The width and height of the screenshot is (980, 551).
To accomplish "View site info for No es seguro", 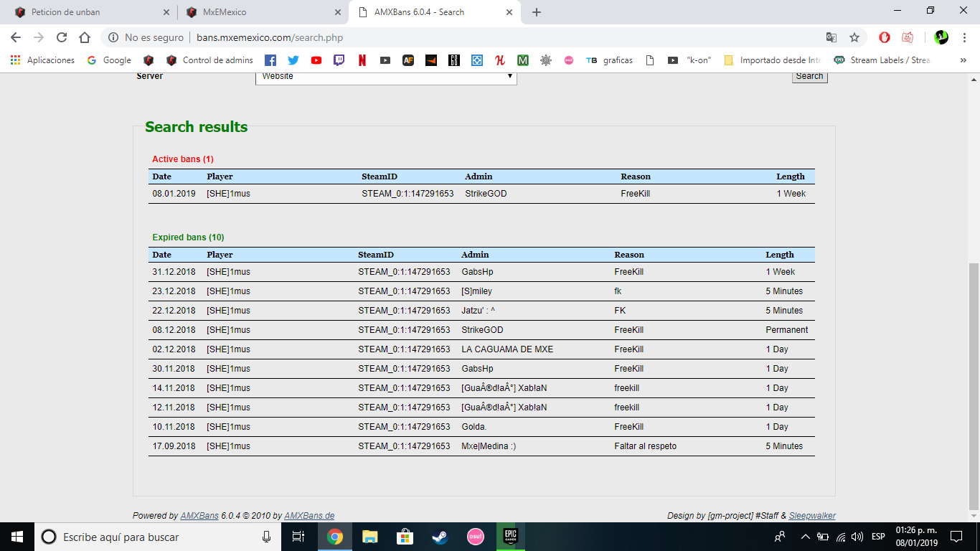I will point(147,37).
